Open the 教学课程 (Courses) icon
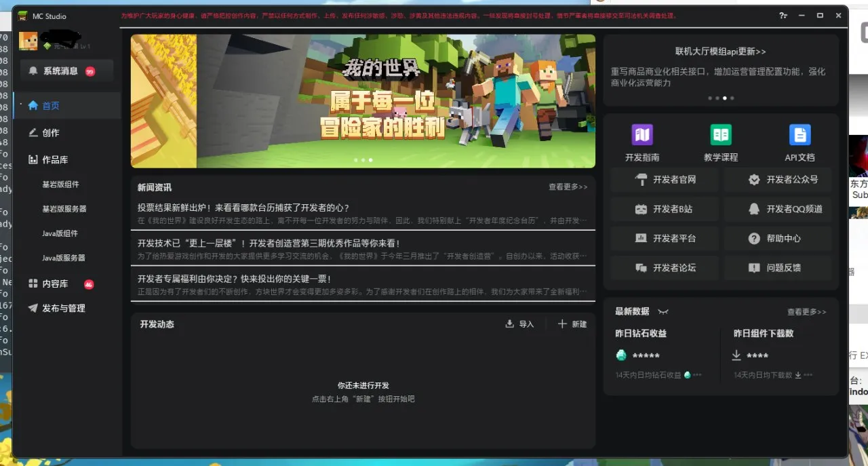Image resolution: width=868 pixels, height=466 pixels. pyautogui.click(x=721, y=134)
